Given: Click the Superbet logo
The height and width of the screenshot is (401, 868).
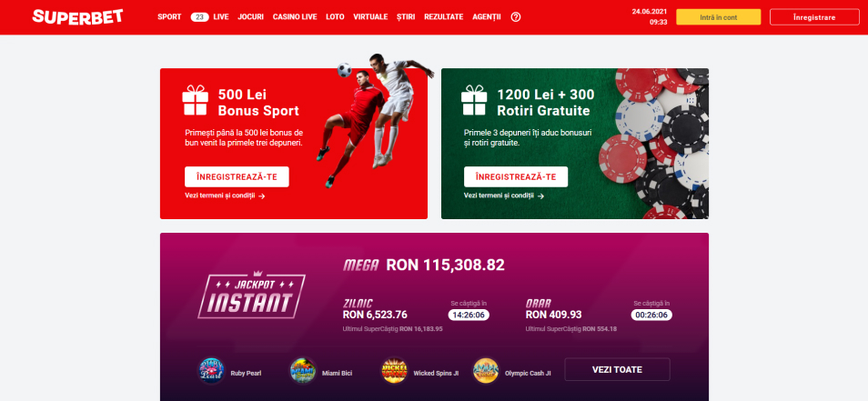Looking at the screenshot, I should [77, 16].
